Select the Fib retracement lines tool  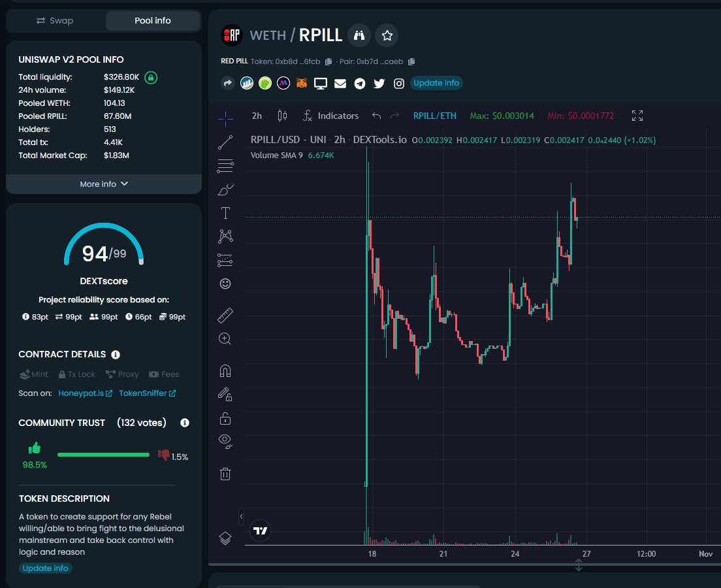tap(225, 166)
